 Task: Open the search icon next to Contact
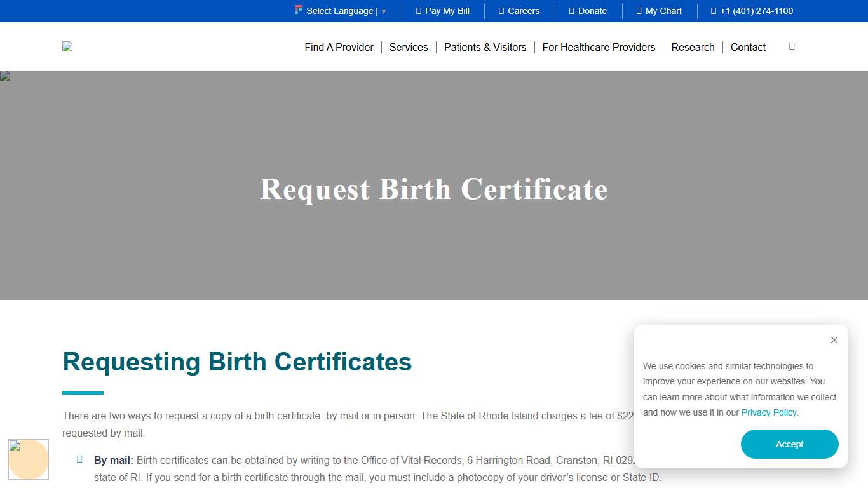pos(791,46)
